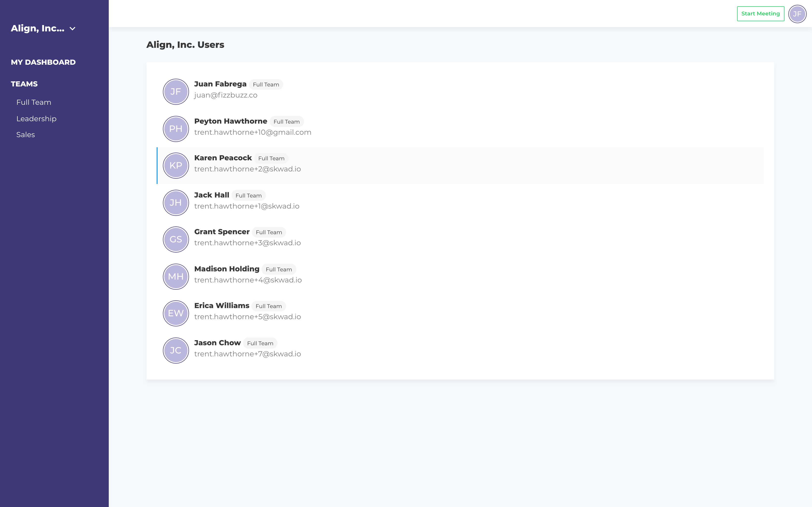Expand the Align, Inc. organization dropdown chevron
812x507 pixels.
[72, 29]
